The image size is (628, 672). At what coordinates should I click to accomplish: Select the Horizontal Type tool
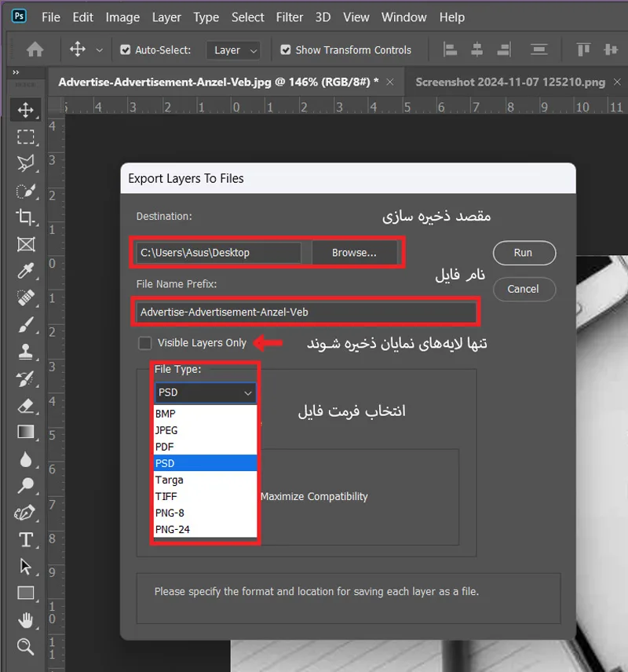pyautogui.click(x=26, y=539)
